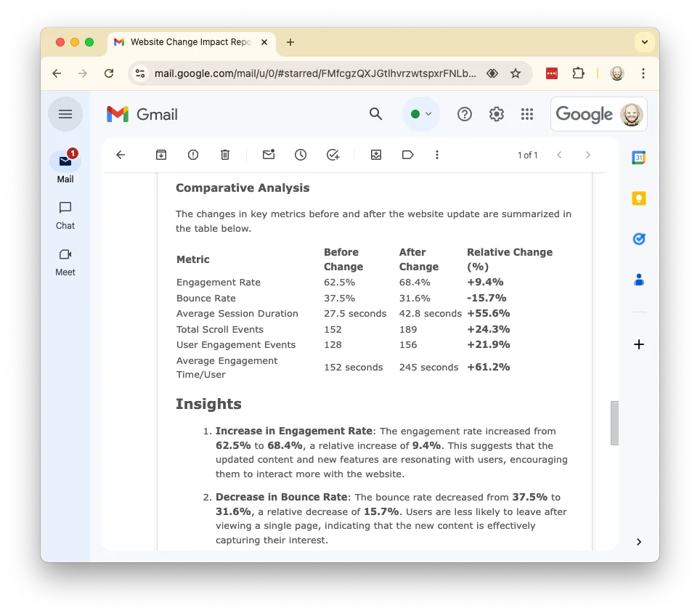Open Gmail search
The height and width of the screenshot is (616, 700).
376,114
